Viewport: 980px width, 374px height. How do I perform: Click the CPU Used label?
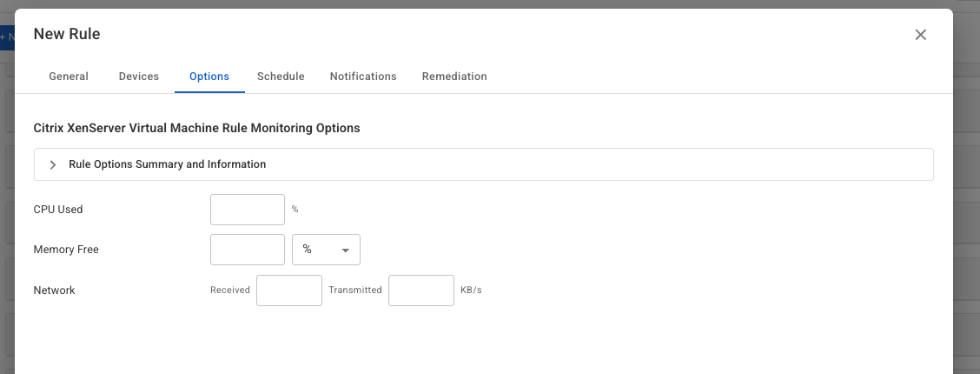[x=58, y=210]
